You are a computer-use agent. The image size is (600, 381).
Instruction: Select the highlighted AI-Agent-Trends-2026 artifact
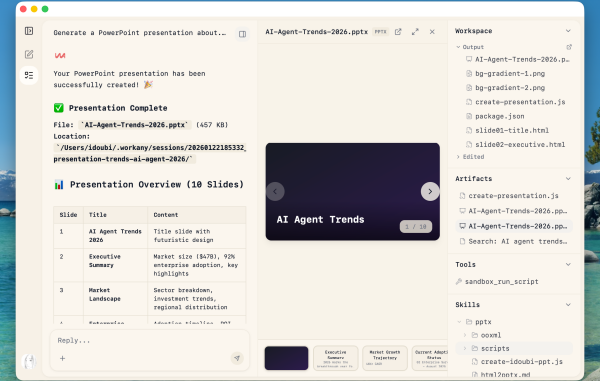click(514, 226)
